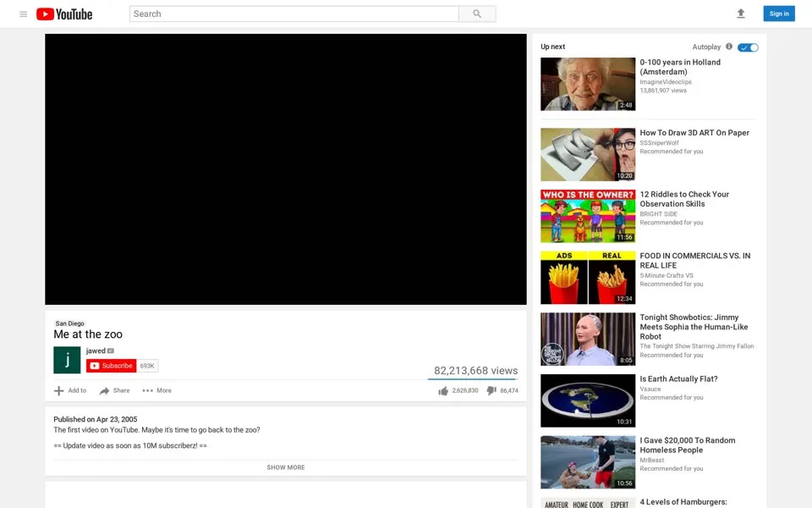The width and height of the screenshot is (812, 508).
Task: Click the search magnifier button
Action: (477, 14)
